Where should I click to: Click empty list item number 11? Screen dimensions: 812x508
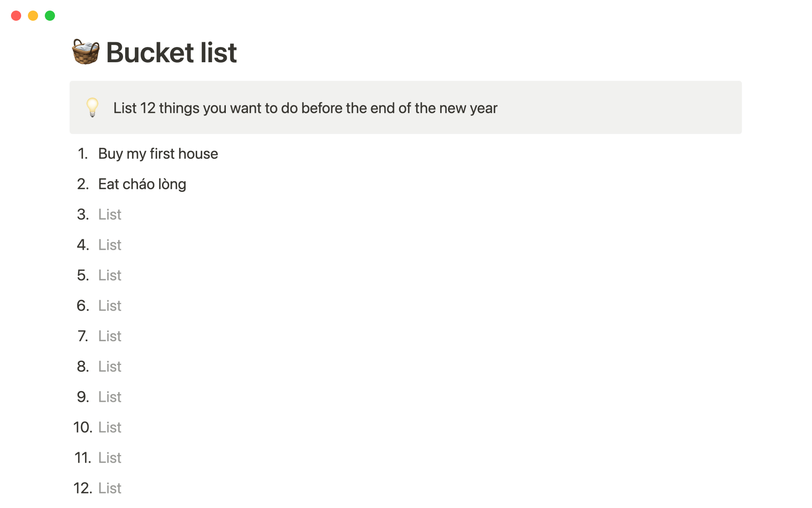(110, 458)
